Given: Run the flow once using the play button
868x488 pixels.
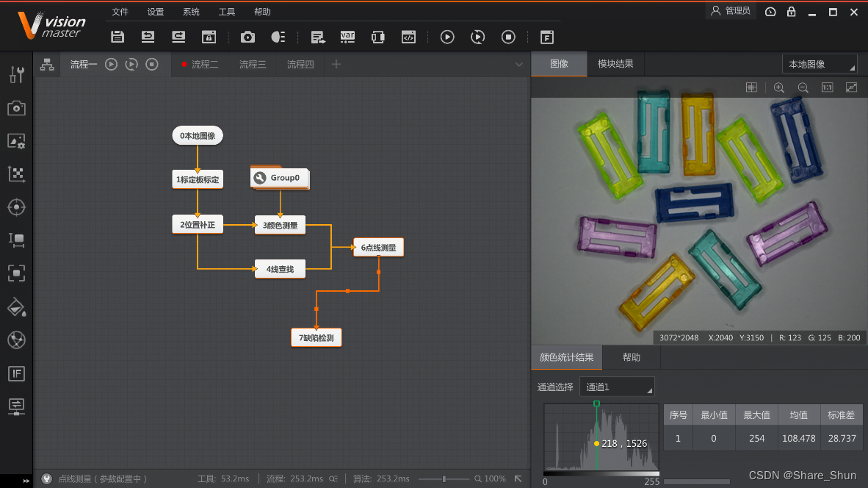Looking at the screenshot, I should coord(447,37).
